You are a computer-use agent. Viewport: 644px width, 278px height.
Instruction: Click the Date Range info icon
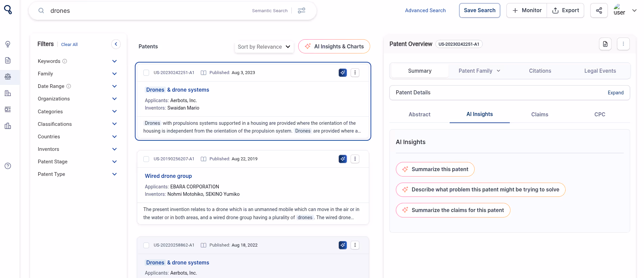pyautogui.click(x=69, y=86)
